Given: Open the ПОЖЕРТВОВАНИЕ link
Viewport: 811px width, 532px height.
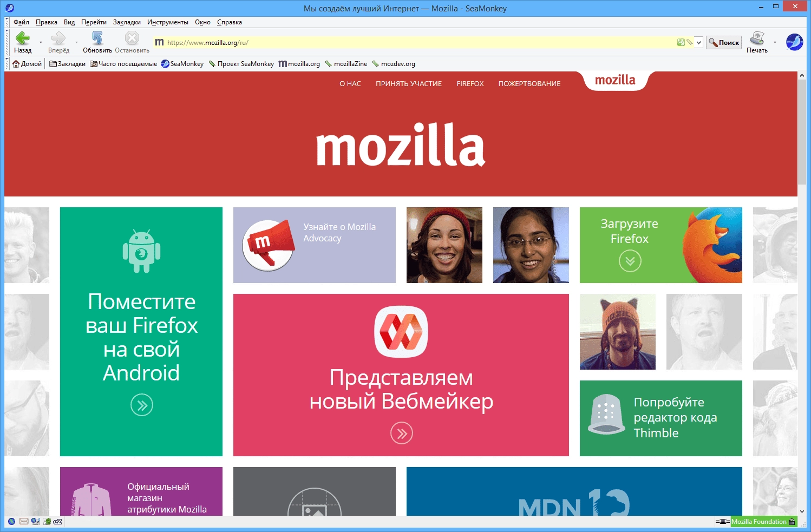Looking at the screenshot, I should [529, 83].
